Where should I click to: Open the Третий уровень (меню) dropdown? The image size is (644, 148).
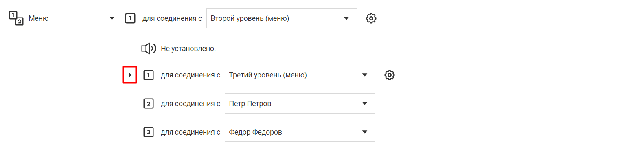[x=300, y=75]
